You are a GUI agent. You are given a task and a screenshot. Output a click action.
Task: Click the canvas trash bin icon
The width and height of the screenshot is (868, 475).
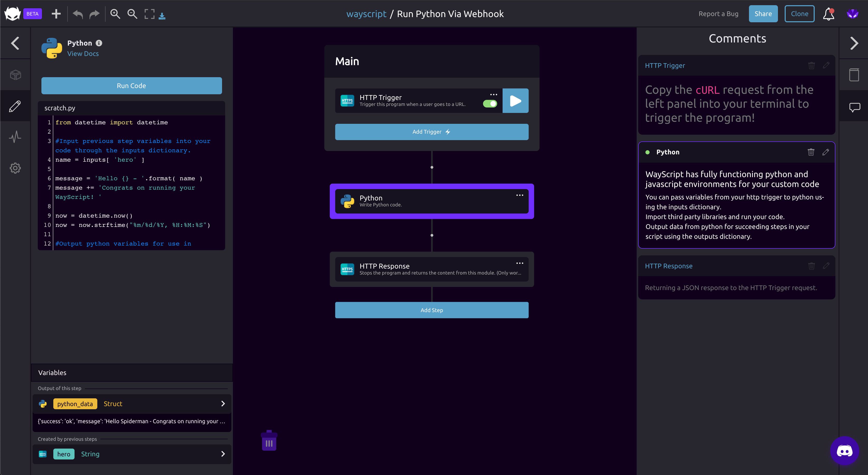269,440
